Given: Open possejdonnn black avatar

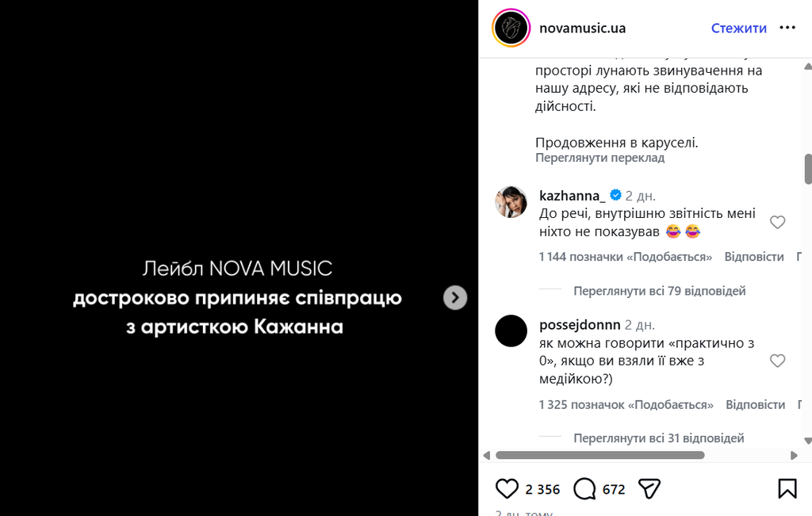Looking at the screenshot, I should 511,331.
